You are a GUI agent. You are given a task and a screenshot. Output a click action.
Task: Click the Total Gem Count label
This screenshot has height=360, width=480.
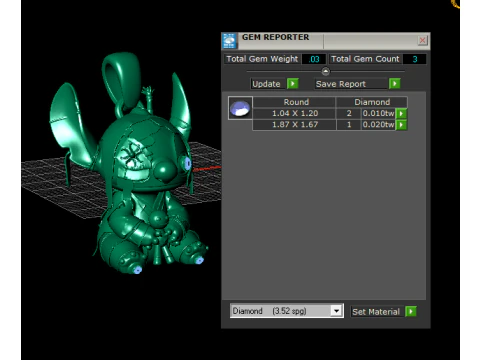[x=365, y=59]
